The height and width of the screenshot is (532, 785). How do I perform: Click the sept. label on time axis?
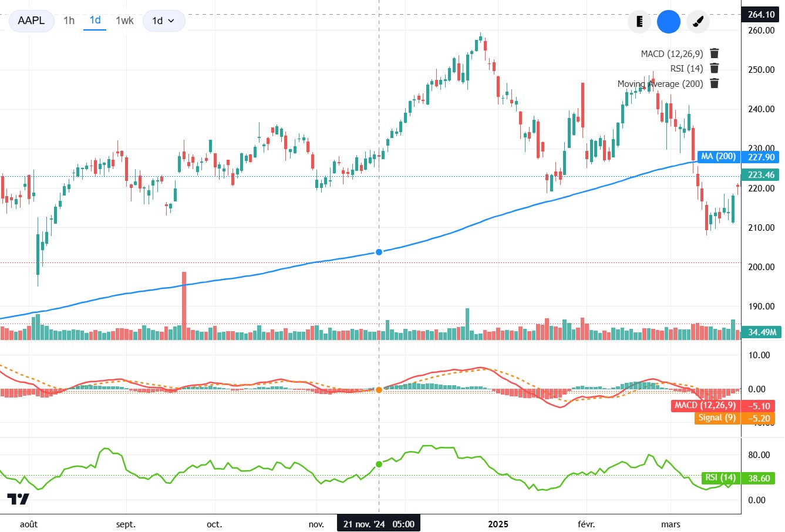[126, 524]
